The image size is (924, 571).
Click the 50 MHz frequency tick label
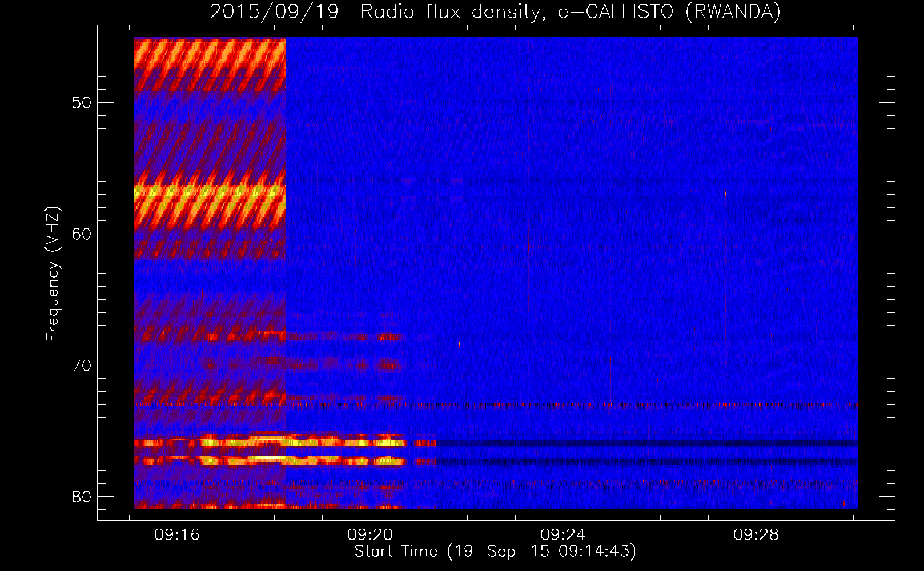coord(82,103)
